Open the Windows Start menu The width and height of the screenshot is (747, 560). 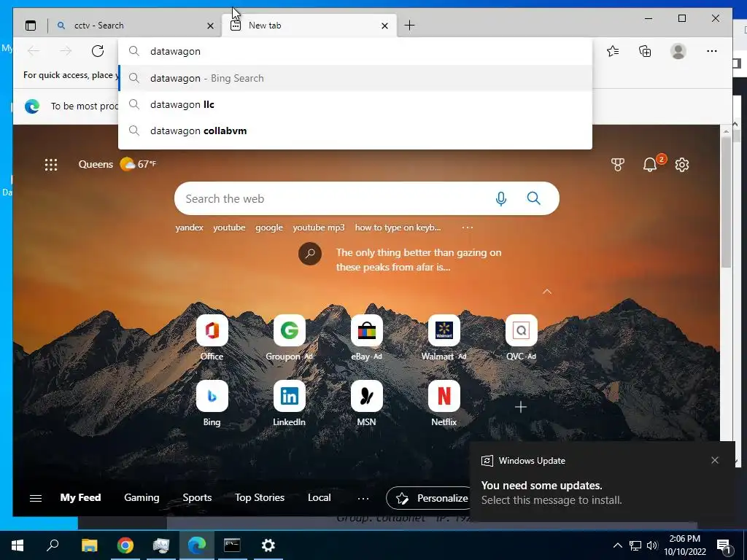(18, 545)
